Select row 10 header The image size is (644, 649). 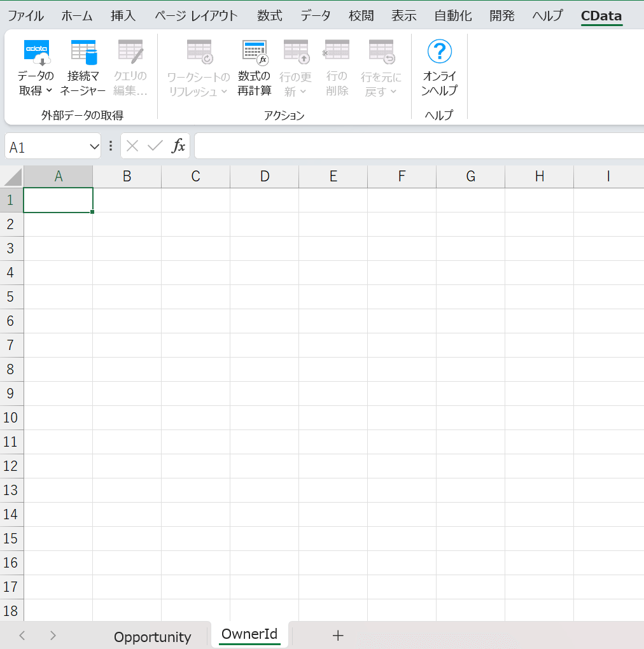(x=11, y=417)
